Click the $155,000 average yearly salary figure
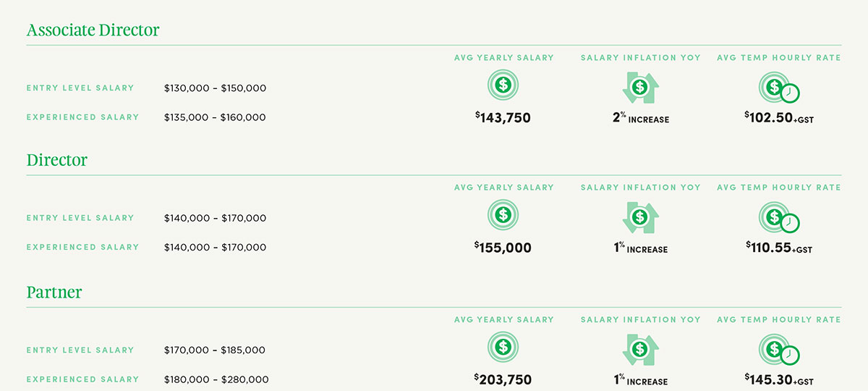 pos(503,248)
